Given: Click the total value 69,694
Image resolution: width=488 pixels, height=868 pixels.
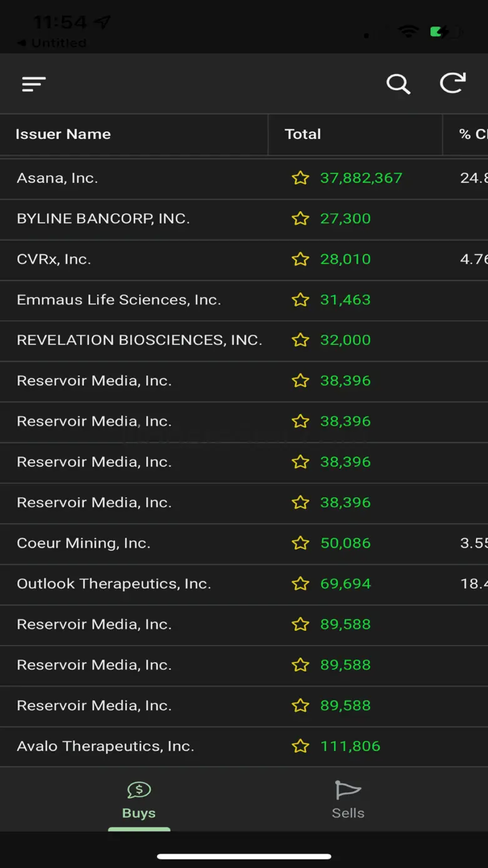Looking at the screenshot, I should click(345, 584).
